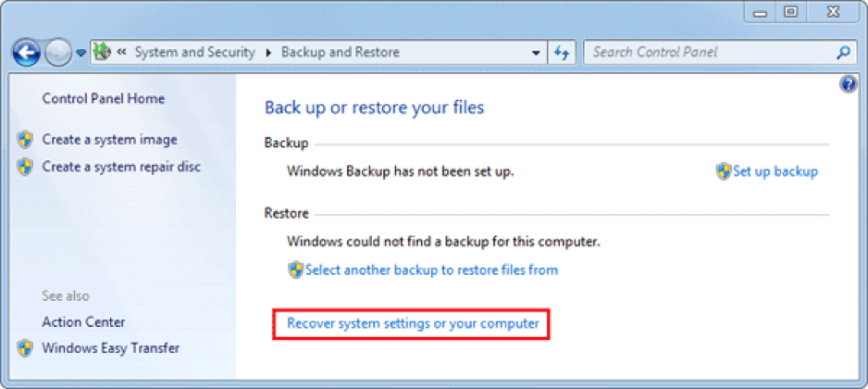Choose Select another backup to restore files from

click(x=431, y=270)
